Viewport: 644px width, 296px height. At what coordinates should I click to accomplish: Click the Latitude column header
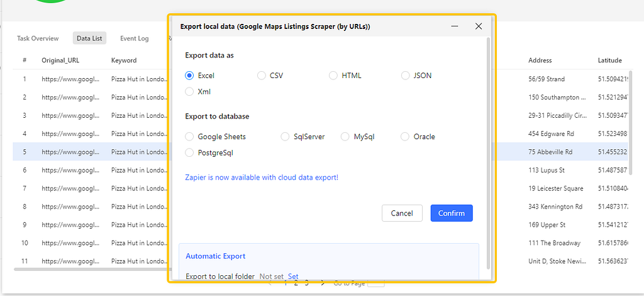pos(609,60)
